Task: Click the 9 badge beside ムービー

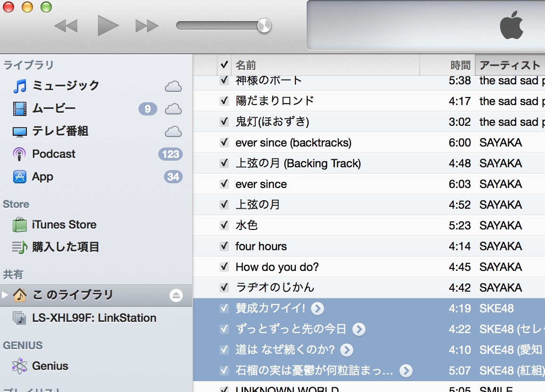Action: point(148,109)
